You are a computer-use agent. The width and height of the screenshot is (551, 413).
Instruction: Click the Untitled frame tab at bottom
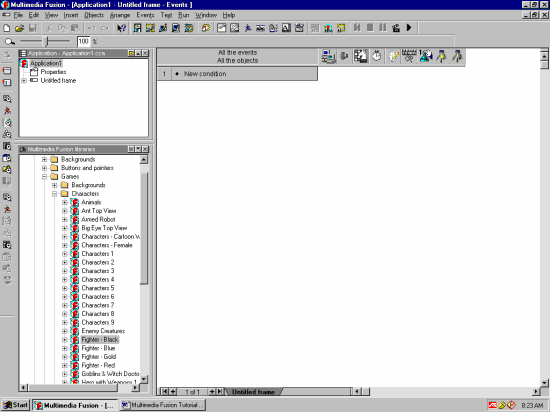(x=254, y=392)
